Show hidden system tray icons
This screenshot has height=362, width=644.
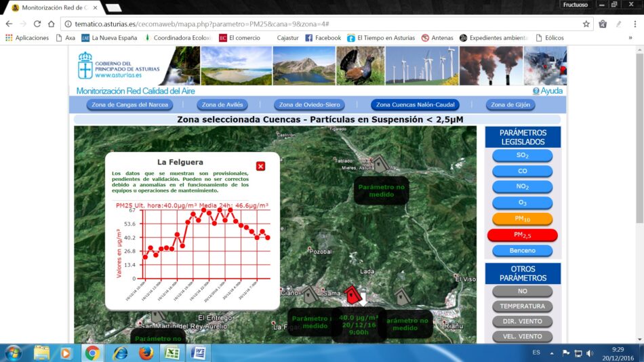(x=552, y=353)
